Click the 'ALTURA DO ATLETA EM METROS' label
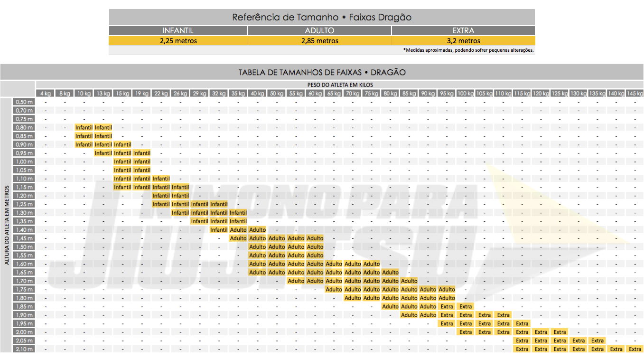This screenshot has width=644, height=360. 7,224
